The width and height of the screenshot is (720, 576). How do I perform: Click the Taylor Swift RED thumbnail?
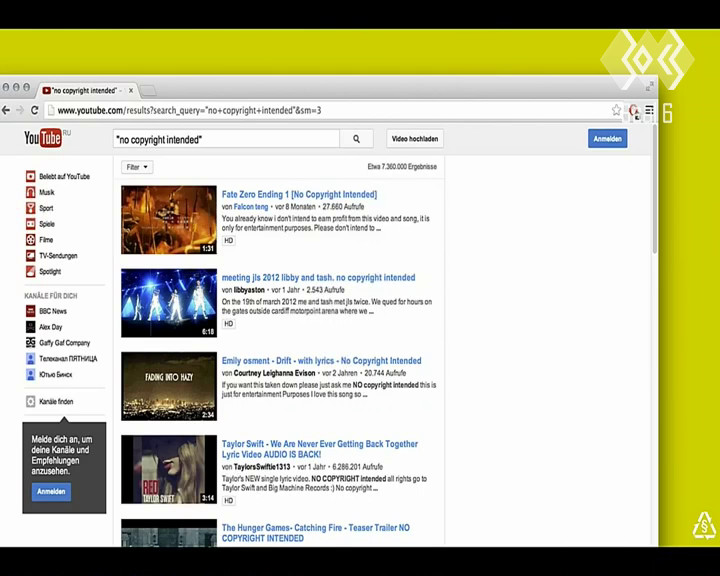(169, 469)
